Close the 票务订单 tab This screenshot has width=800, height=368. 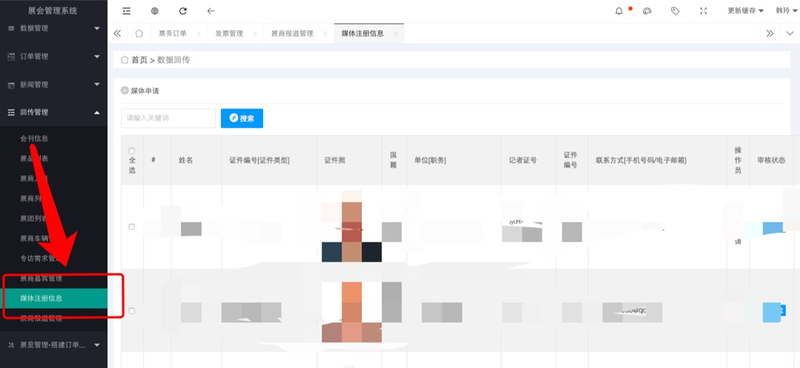tap(198, 34)
